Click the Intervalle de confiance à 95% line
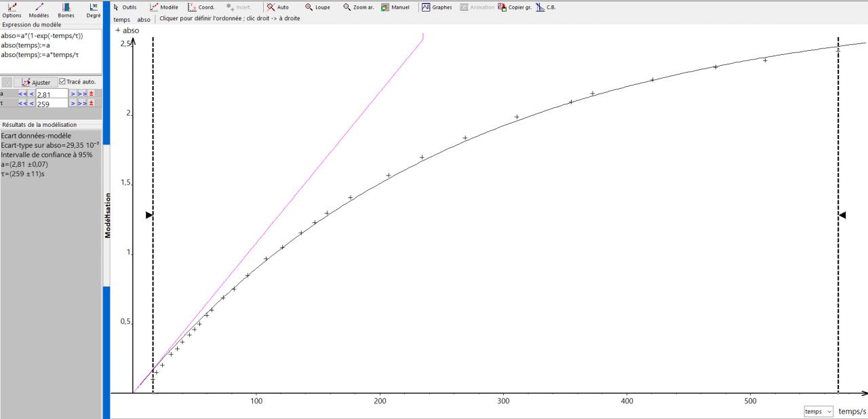Image resolution: width=868 pixels, height=419 pixels. [x=47, y=155]
